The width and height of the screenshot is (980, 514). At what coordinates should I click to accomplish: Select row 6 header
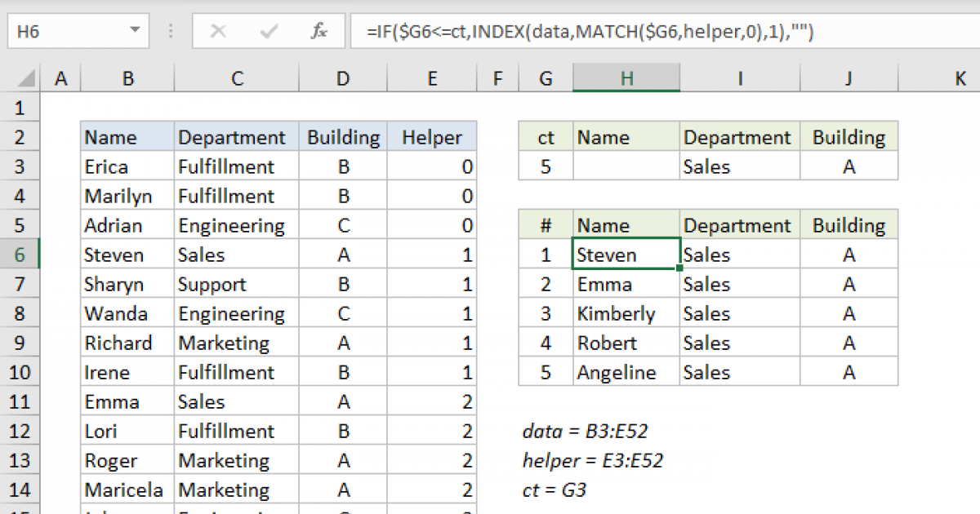pyautogui.click(x=20, y=255)
